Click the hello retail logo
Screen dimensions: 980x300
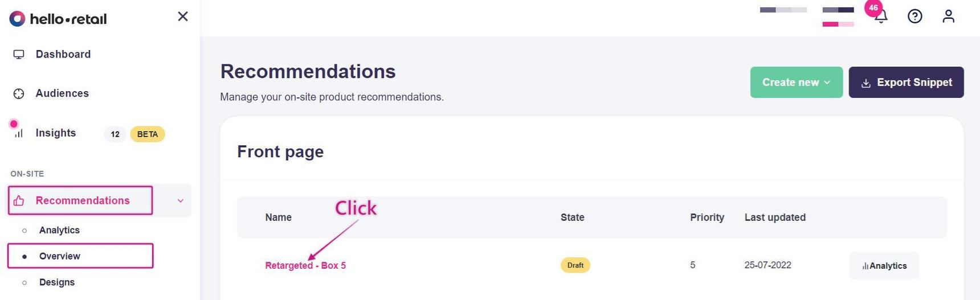[x=58, y=19]
